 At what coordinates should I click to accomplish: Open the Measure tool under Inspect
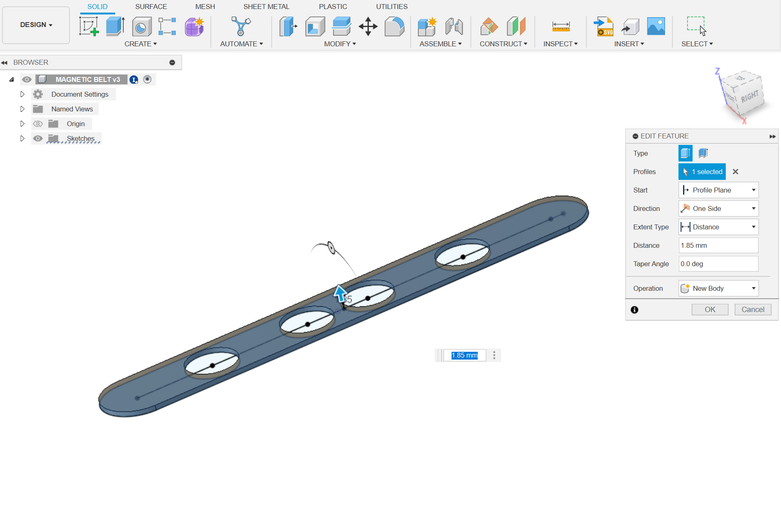(561, 26)
